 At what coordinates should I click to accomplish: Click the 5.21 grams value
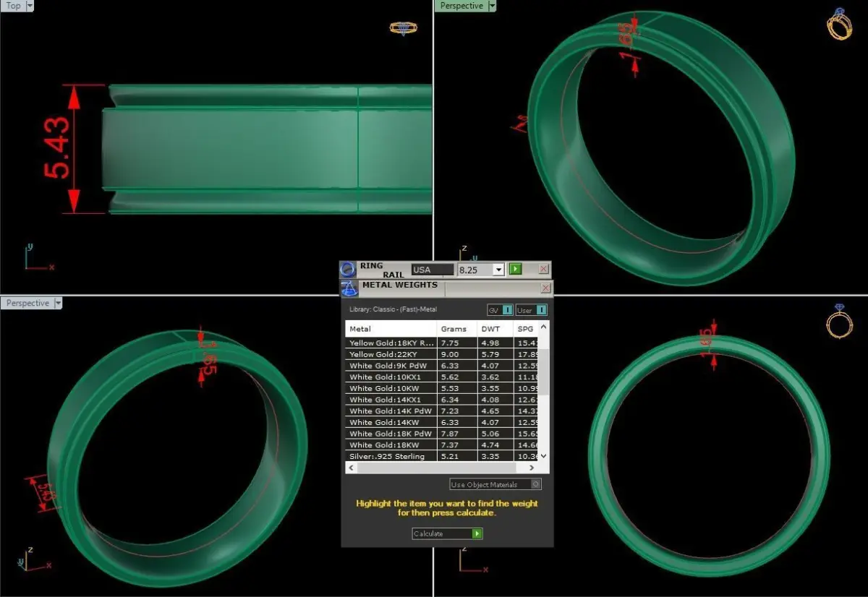coord(449,456)
